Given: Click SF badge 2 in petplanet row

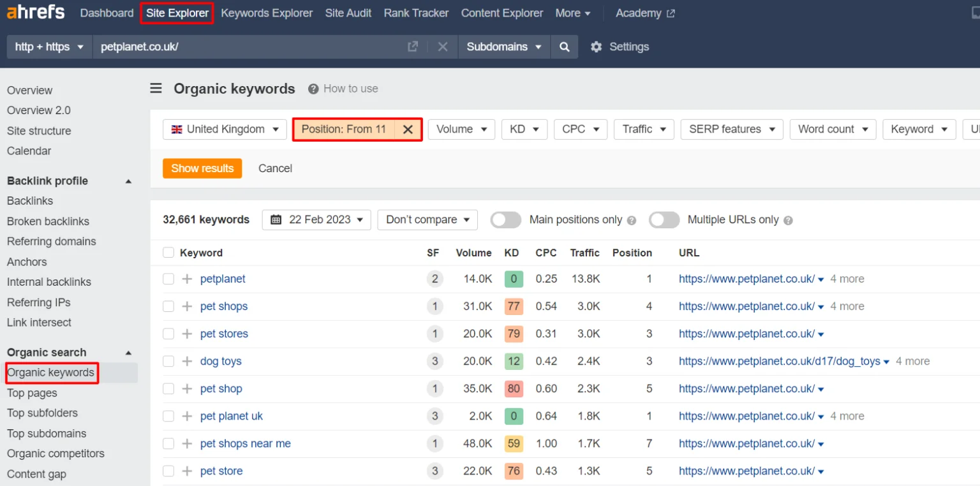Looking at the screenshot, I should pyautogui.click(x=434, y=279).
